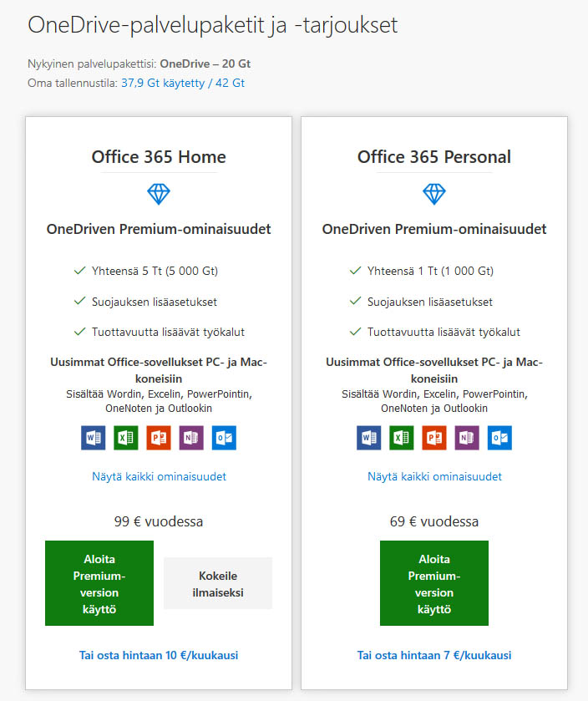Click the diamond premium icon in Personal plan

pos(434,195)
